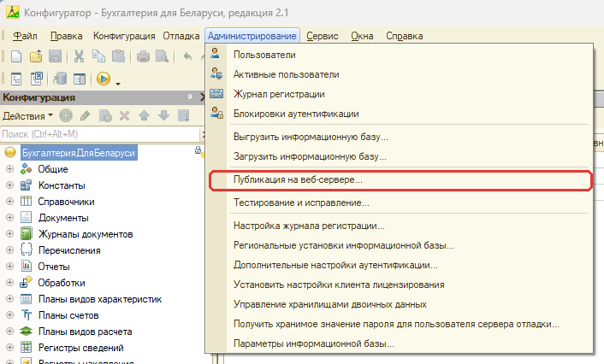Expand the Отчеты tree node
The image size is (604, 364).
(x=10, y=267)
